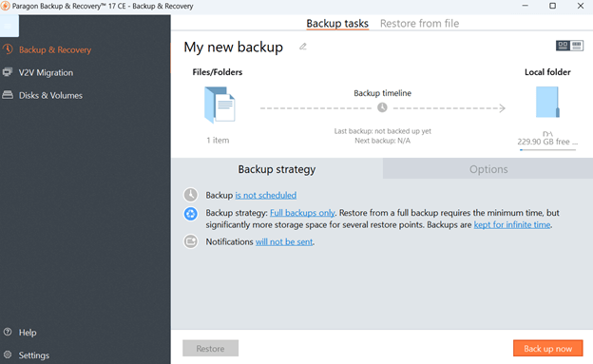Click the Paragon app logo in title bar
The height and width of the screenshot is (364, 593).
pos(6,6)
